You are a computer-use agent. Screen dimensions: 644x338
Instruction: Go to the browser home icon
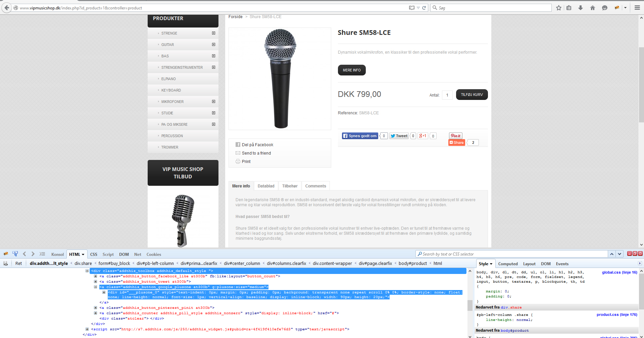[593, 8]
